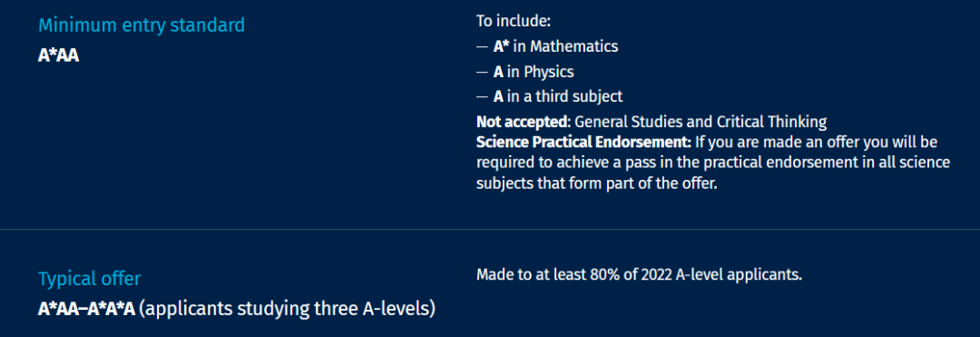Click the horizontal divider between sections
The height and width of the screenshot is (337, 980).
pyautogui.click(x=490, y=230)
